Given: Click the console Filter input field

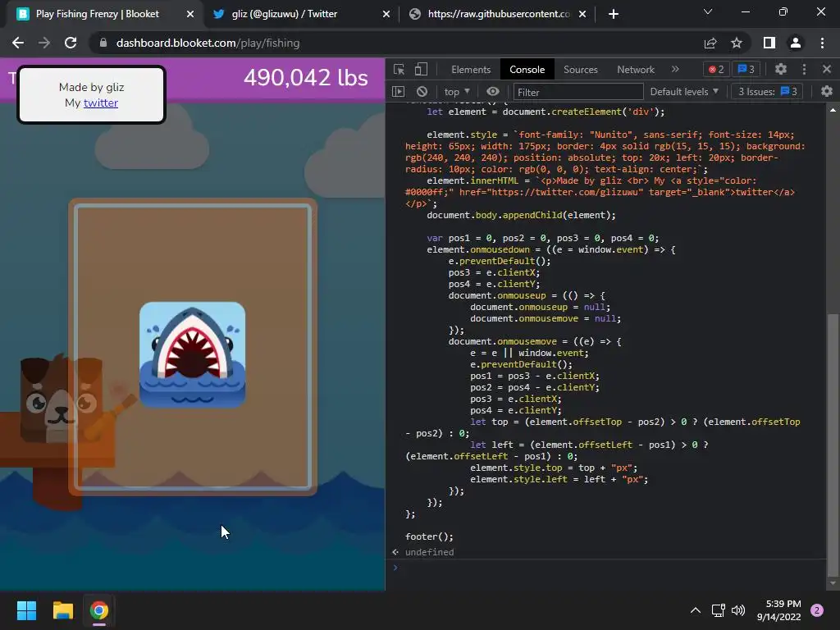Looking at the screenshot, I should click(x=578, y=92).
